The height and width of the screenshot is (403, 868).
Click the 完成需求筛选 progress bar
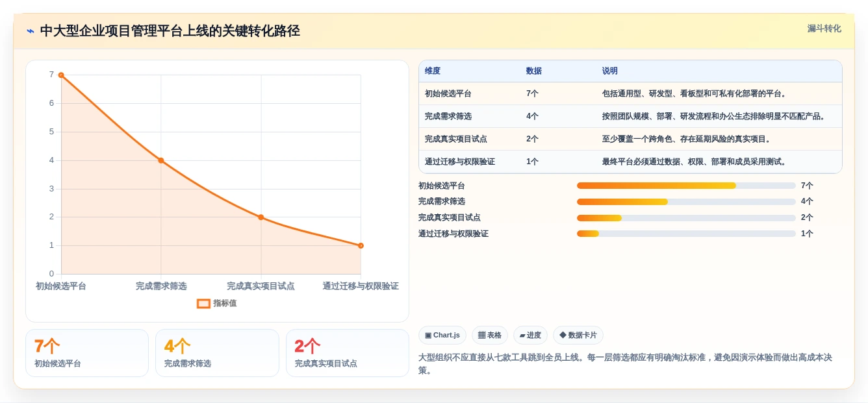click(x=686, y=201)
